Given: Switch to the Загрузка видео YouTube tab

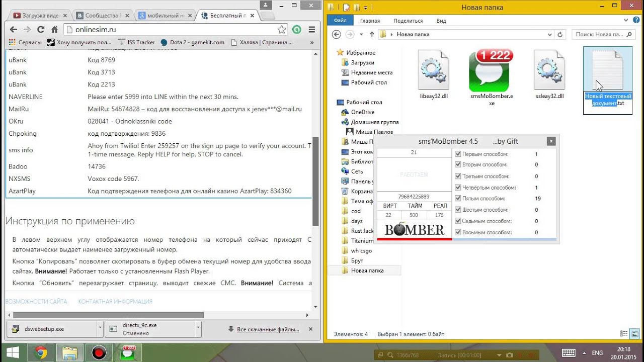Looking at the screenshot, I should pos(40,16).
